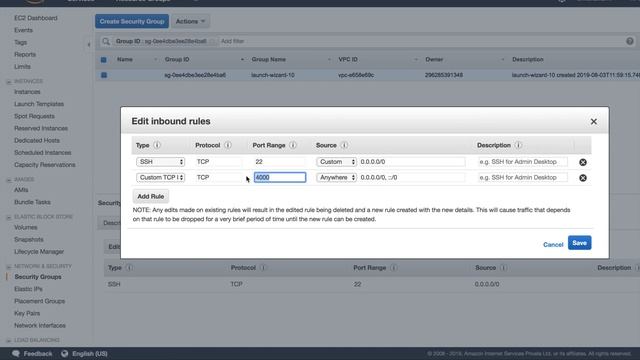Collapse the Instances sidebar section
The width and height of the screenshot is (640, 360).
point(9,82)
